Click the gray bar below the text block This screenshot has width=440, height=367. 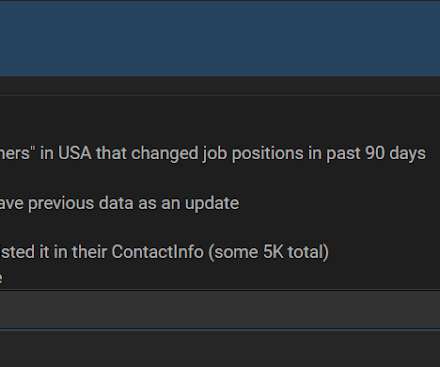point(220,309)
